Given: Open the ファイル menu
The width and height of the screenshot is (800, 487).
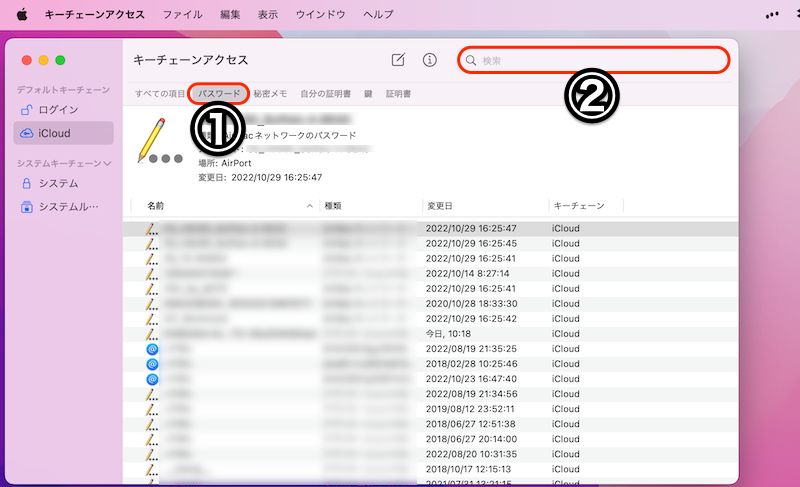Looking at the screenshot, I should click(x=181, y=15).
